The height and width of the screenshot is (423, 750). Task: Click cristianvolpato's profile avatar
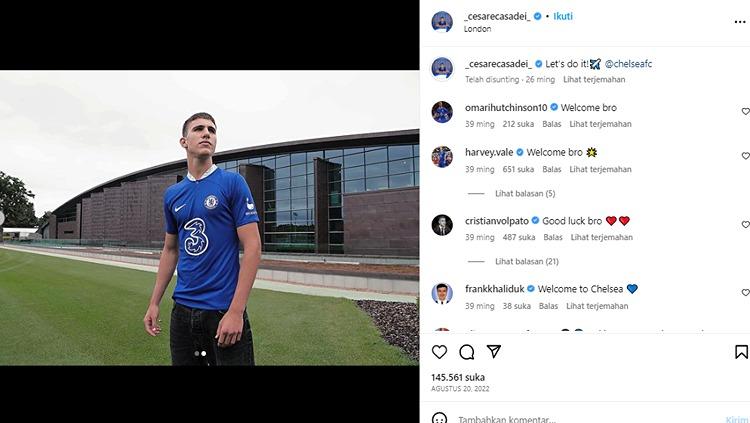click(442, 225)
